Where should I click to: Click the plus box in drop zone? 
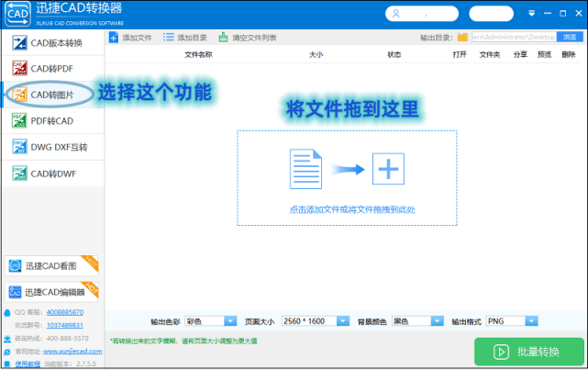pos(388,169)
